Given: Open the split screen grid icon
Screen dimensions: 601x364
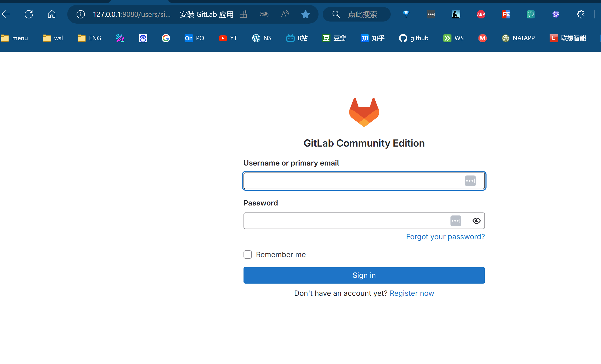Looking at the screenshot, I should [x=243, y=14].
